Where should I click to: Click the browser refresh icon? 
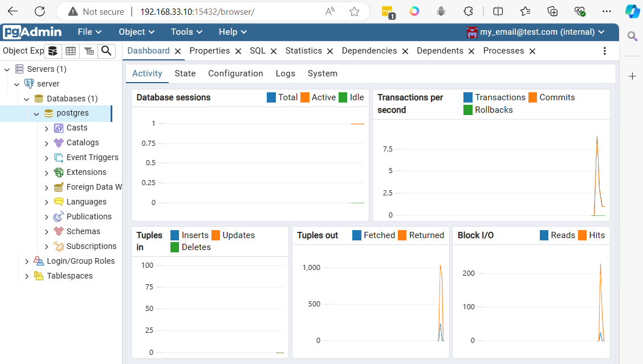point(39,11)
